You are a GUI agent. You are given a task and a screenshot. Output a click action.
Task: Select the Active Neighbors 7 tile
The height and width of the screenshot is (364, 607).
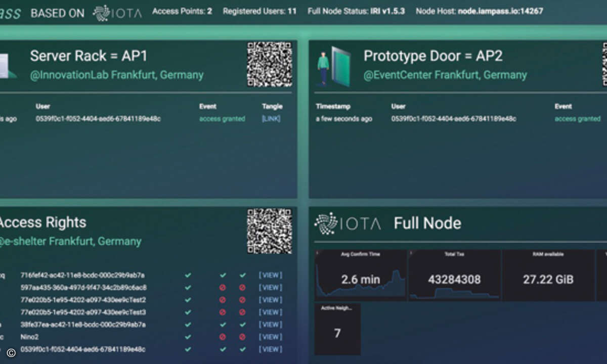tap(337, 329)
